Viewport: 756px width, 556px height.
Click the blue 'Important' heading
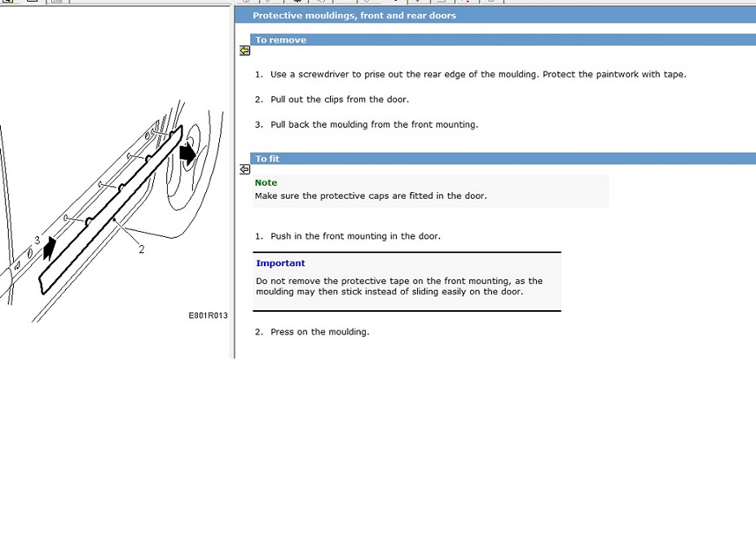(x=280, y=263)
